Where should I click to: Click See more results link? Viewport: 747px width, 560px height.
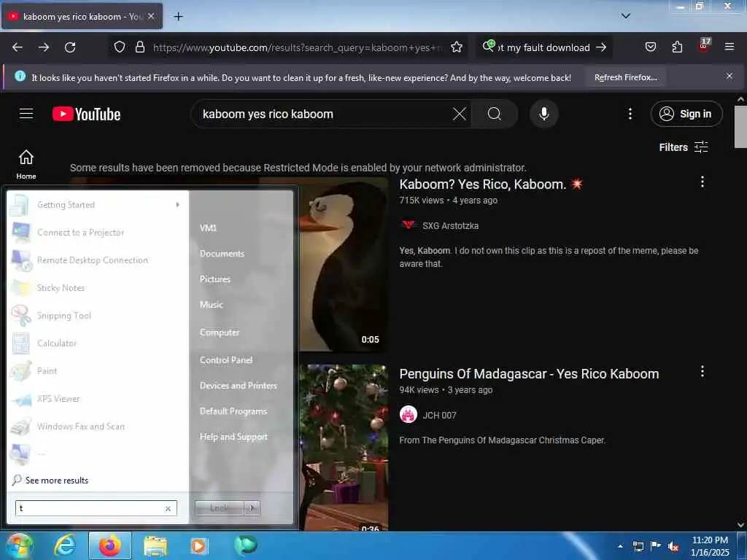[x=57, y=480]
